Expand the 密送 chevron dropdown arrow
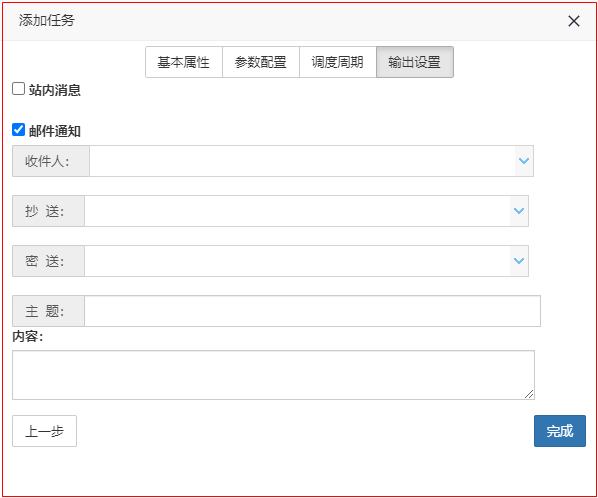598x498 pixels. tap(519, 261)
